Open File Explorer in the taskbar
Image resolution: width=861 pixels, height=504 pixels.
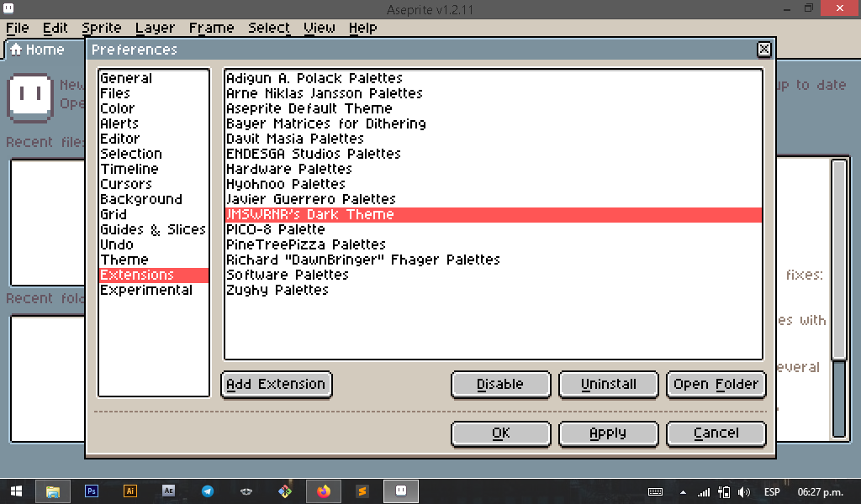pos(53,491)
